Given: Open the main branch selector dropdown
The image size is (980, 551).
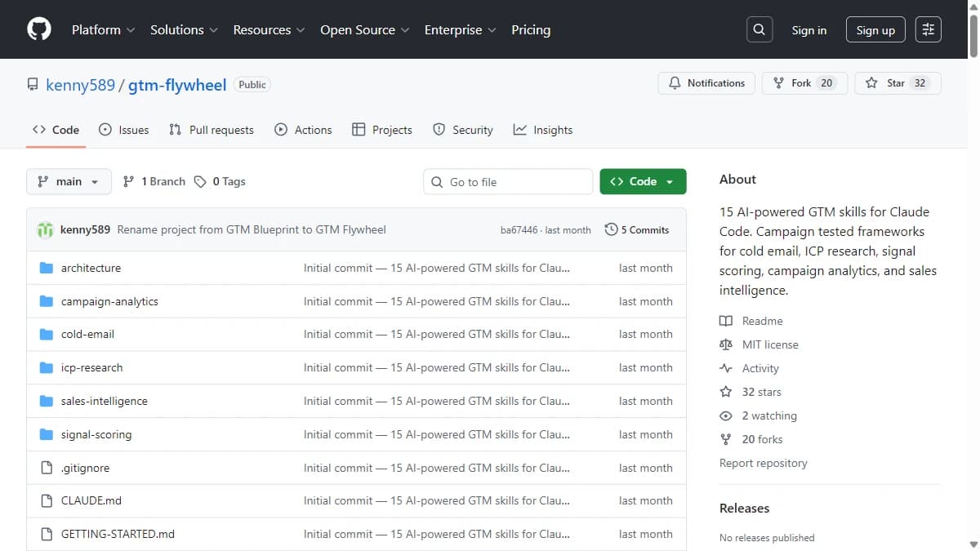Looking at the screenshot, I should tap(69, 182).
